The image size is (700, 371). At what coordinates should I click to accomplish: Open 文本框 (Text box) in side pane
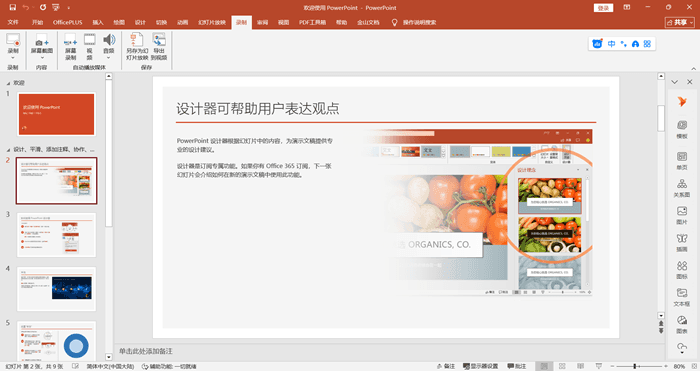(682, 297)
